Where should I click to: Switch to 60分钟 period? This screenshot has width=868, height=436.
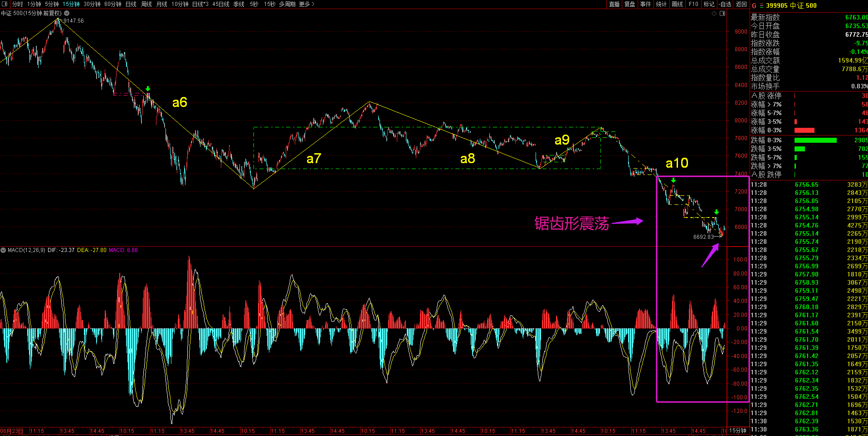pos(113,4)
